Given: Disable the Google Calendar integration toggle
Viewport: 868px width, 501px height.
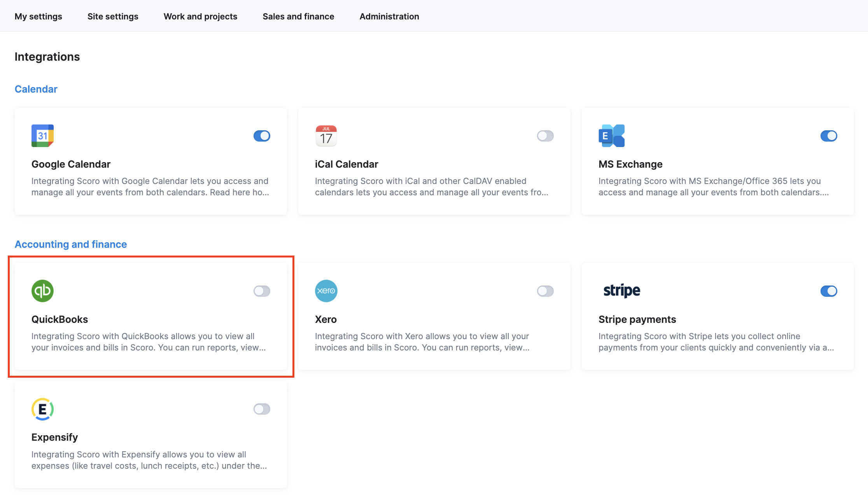Looking at the screenshot, I should click(x=262, y=136).
